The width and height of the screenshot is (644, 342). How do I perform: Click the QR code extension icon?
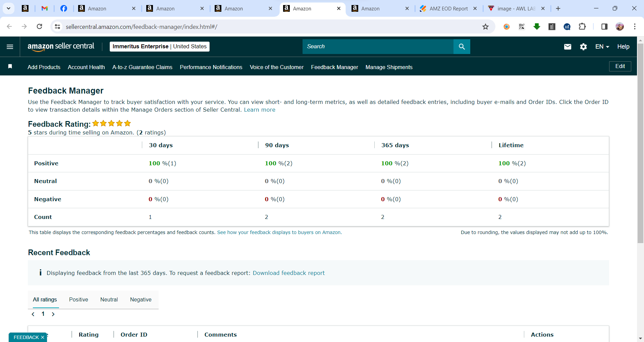522,26
